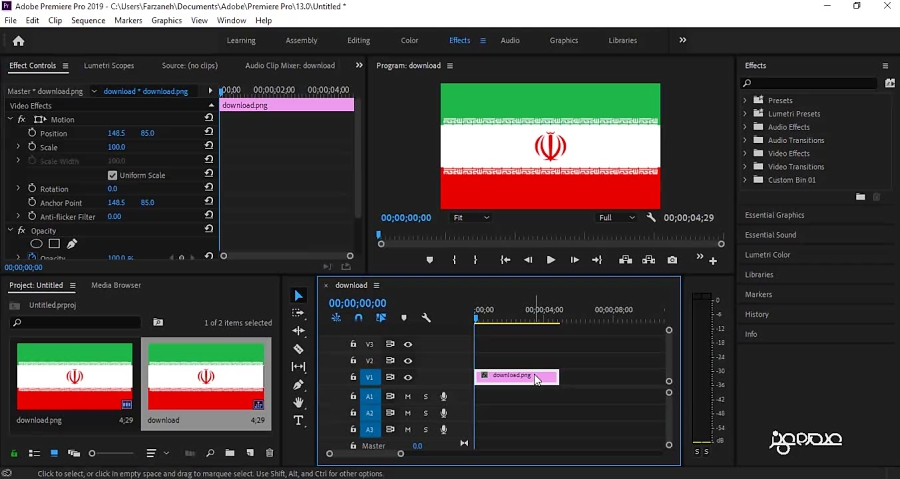Select the Slip tool
Viewport: 900px width, 479px height.
coord(298,367)
